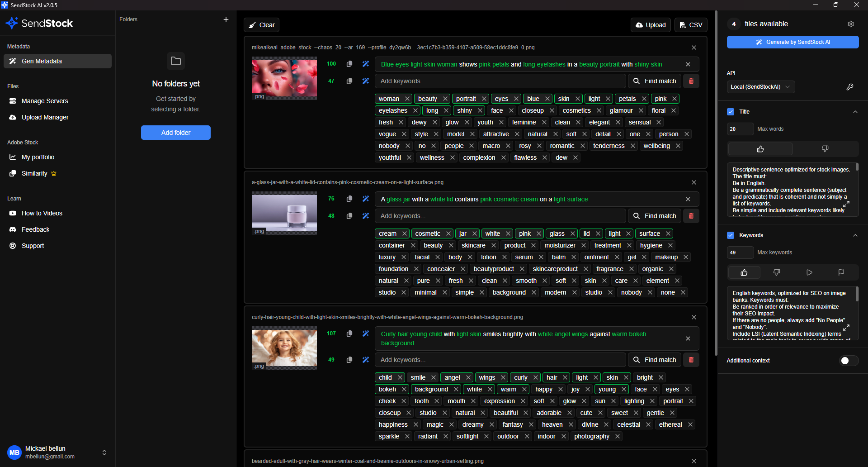Delete keywords of the curly hair child image
The image size is (868, 467).
[691, 360]
